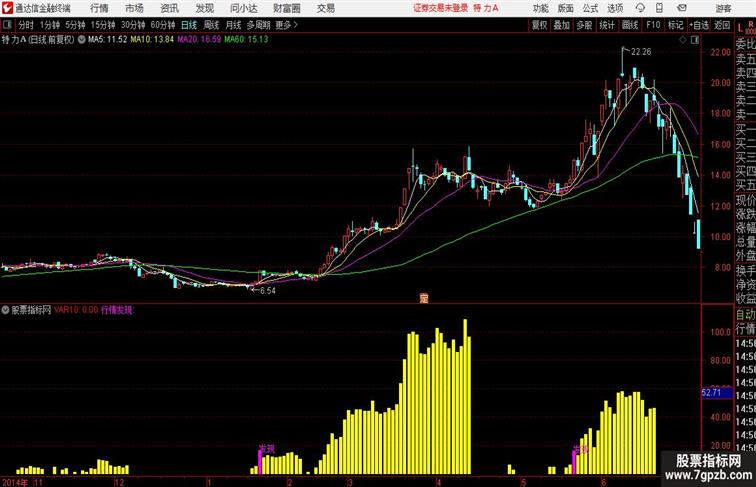This screenshot has height=487, width=756.
Task: Switch to 60分钟 period
Action: coord(163,25)
